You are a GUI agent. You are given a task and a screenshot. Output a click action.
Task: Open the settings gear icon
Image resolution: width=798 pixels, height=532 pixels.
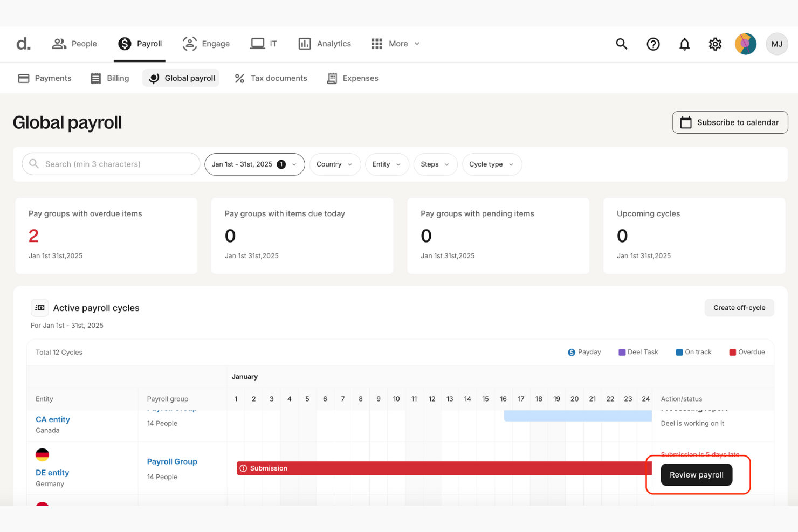(715, 44)
